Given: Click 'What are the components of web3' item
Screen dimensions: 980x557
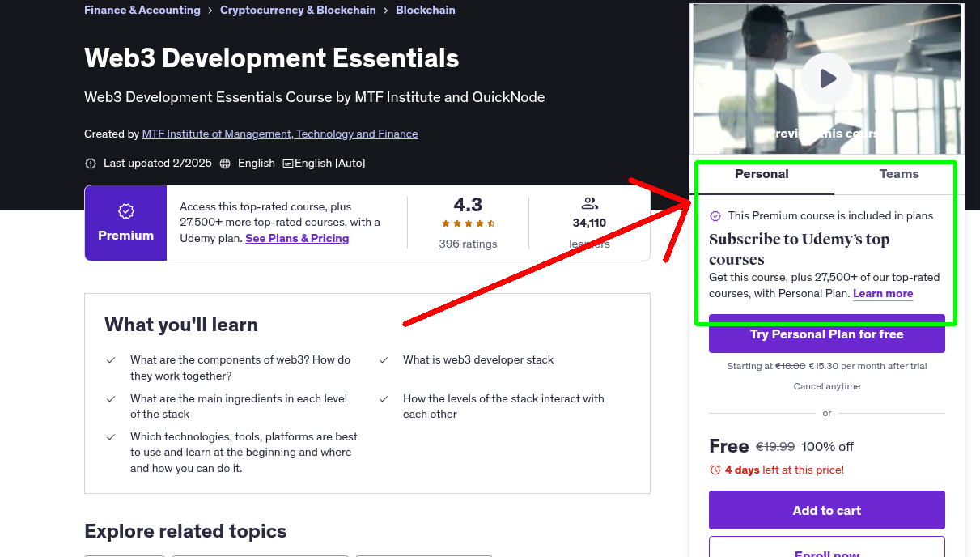Looking at the screenshot, I should click(x=240, y=368).
